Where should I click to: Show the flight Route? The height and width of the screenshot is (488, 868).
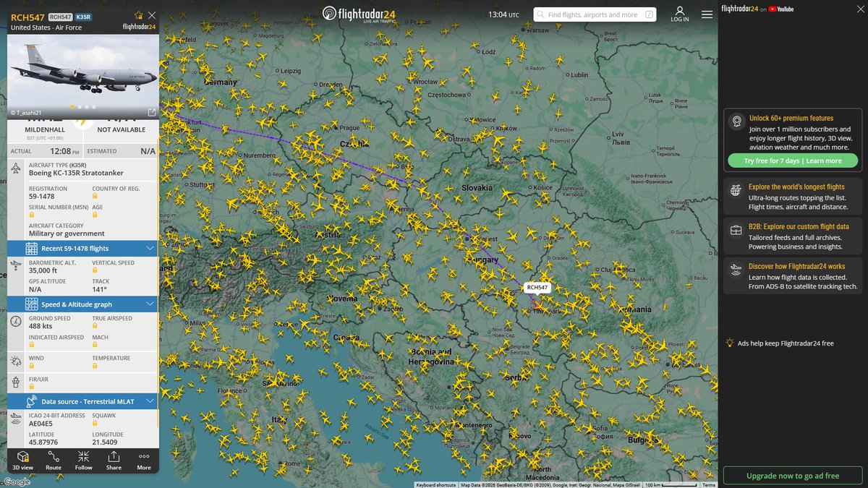[x=54, y=461]
